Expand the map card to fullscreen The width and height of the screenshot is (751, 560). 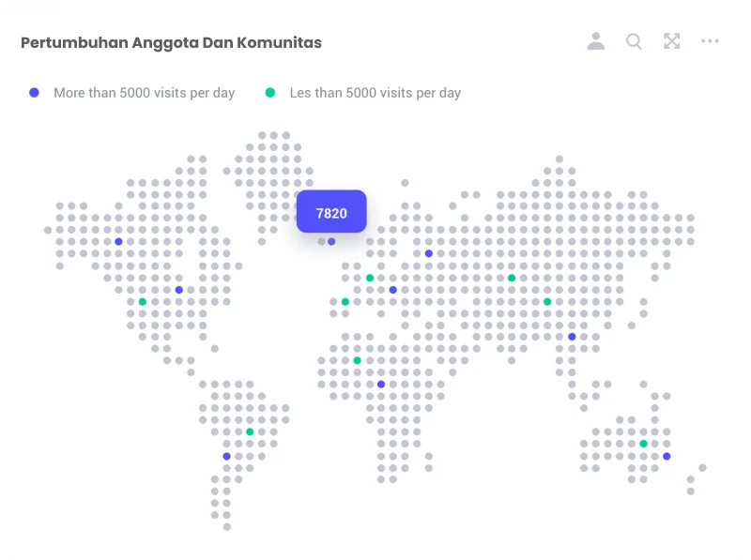click(x=672, y=41)
